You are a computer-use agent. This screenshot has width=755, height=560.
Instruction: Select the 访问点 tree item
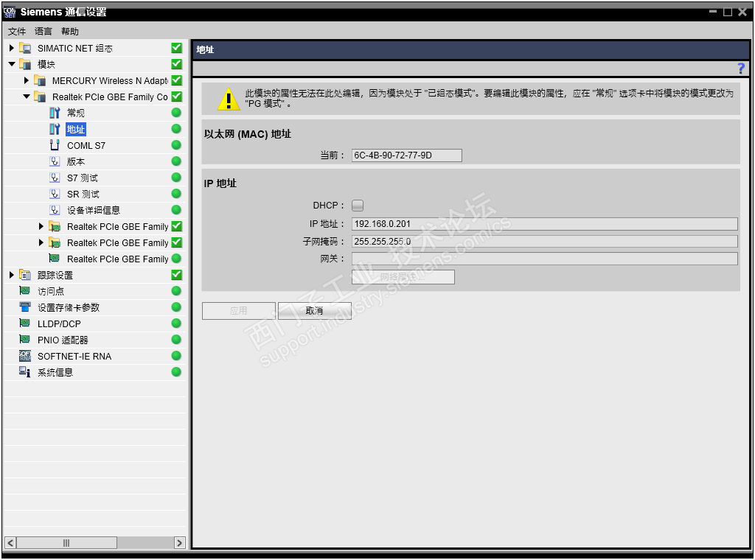pos(51,291)
